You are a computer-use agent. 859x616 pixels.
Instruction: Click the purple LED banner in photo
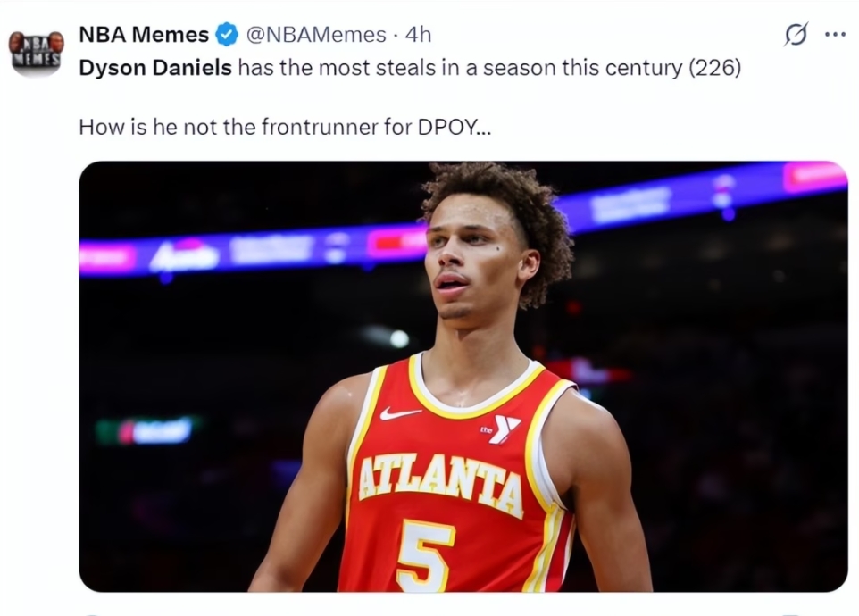tap(268, 250)
